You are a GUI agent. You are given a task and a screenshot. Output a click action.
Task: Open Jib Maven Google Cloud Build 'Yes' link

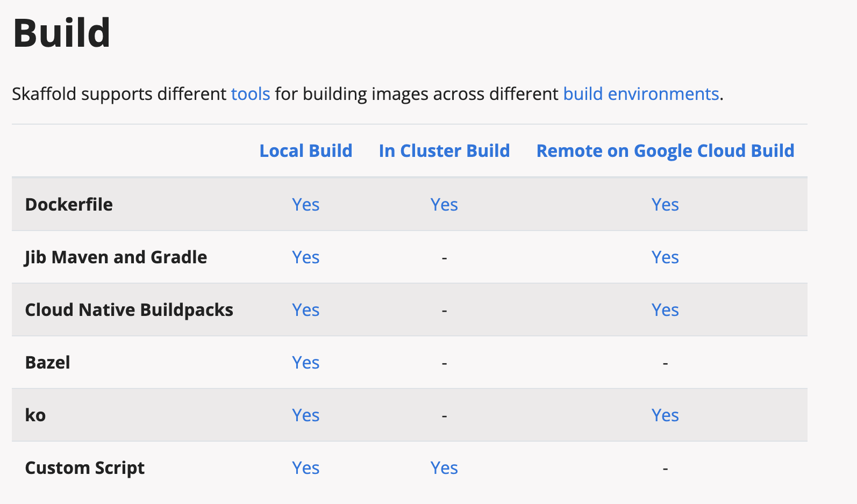coord(665,257)
